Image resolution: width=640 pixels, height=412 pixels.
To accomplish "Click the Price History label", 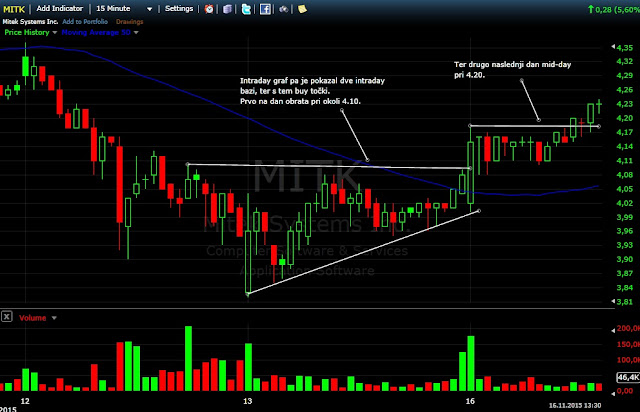I will click(27, 32).
